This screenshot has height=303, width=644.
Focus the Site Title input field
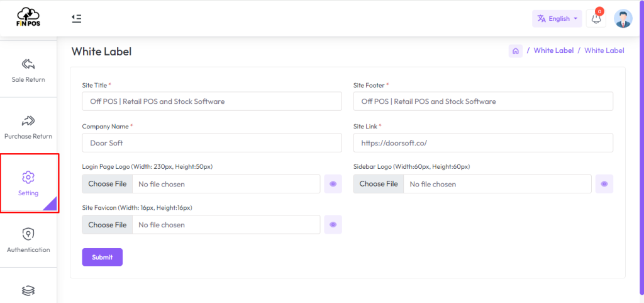pos(212,101)
